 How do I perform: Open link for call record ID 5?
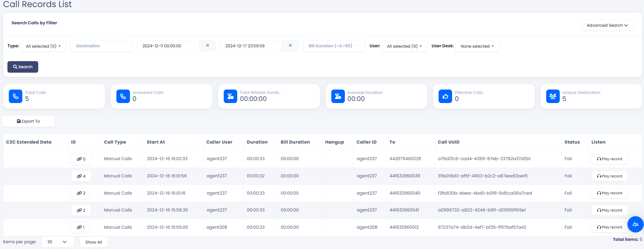pyautogui.click(x=81, y=159)
